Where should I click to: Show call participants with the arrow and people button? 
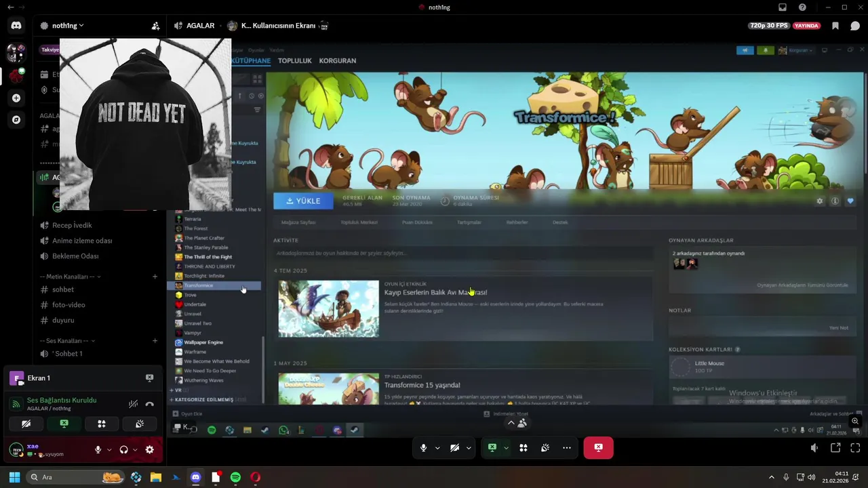517,423
